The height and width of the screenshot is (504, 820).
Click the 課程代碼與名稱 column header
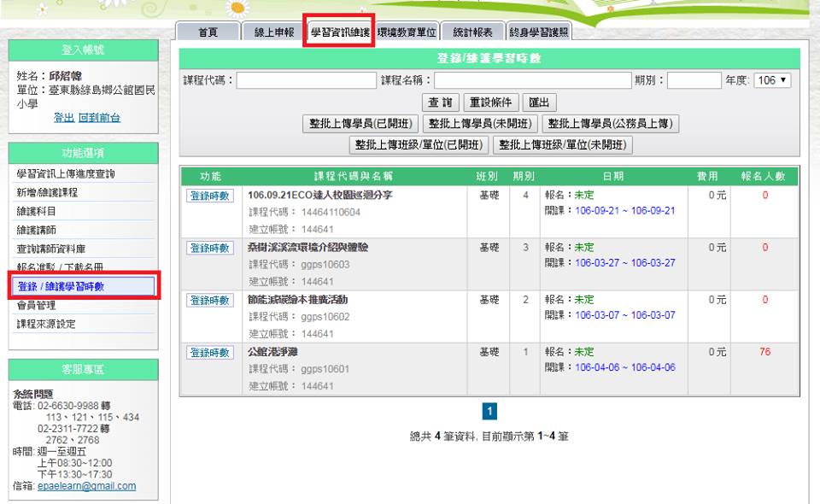353,176
